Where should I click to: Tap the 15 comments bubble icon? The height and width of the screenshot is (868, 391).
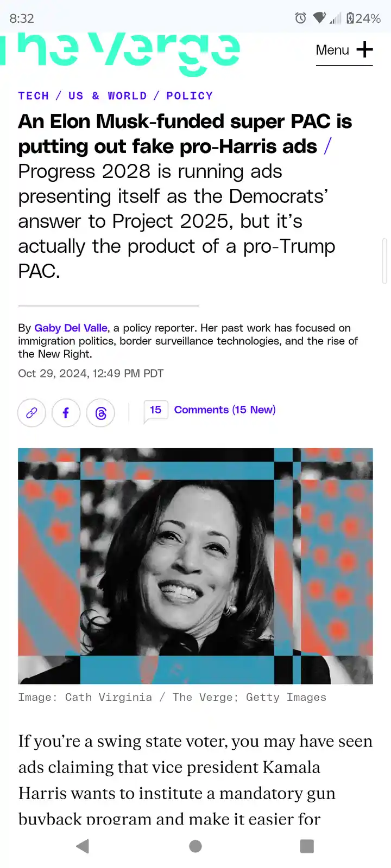(x=155, y=411)
